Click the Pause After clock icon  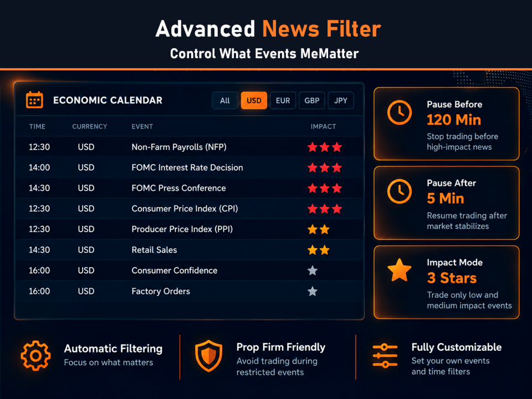[x=400, y=191]
